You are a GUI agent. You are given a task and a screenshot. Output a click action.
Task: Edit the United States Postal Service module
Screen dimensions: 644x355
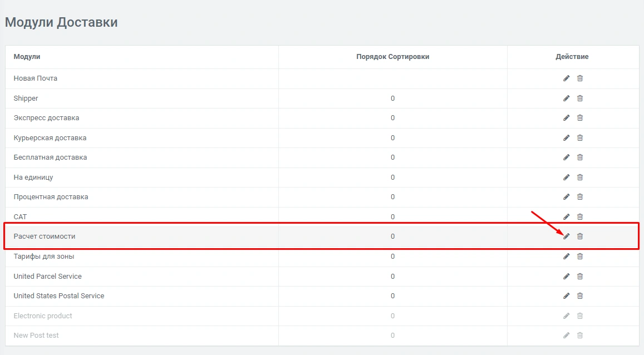pos(566,296)
